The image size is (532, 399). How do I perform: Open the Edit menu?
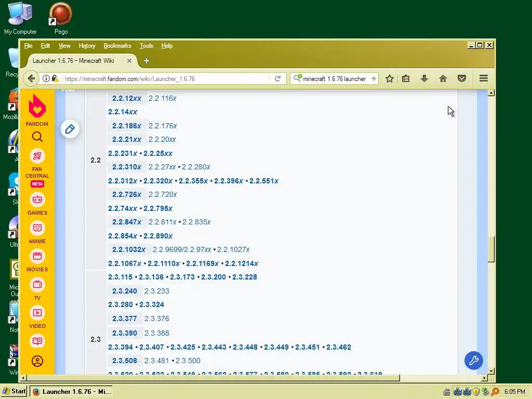[x=46, y=46]
